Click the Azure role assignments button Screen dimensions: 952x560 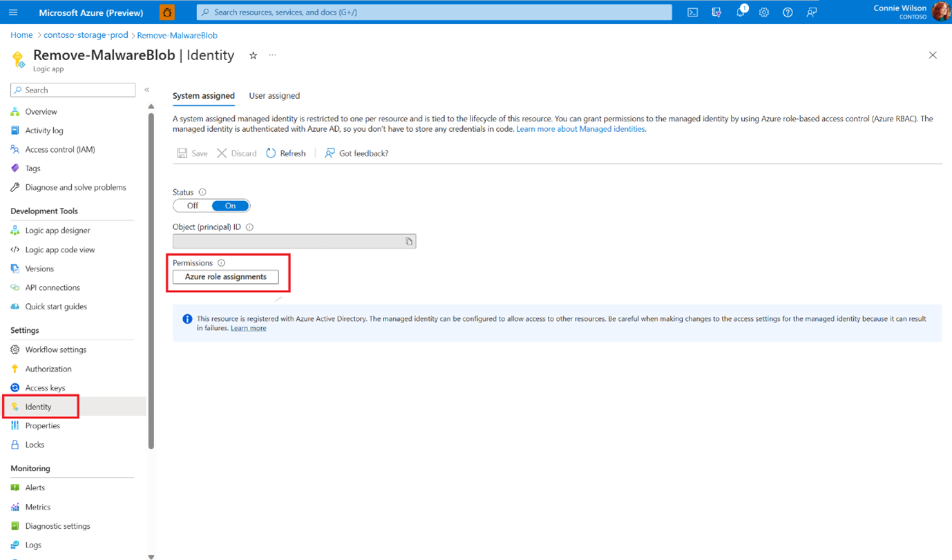coord(225,277)
